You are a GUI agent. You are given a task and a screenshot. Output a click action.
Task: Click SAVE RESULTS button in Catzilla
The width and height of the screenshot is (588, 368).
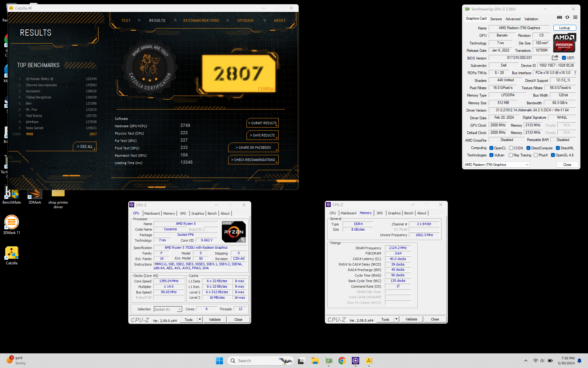point(262,135)
